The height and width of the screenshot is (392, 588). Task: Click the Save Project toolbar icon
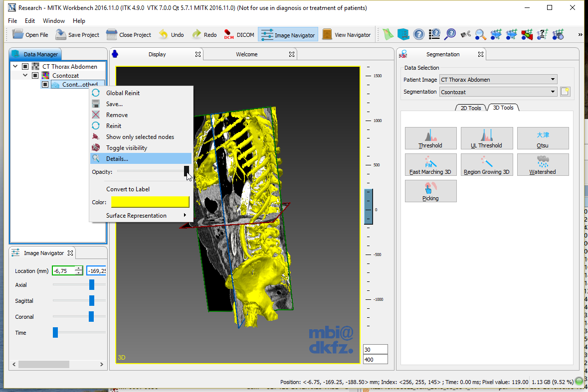point(61,34)
